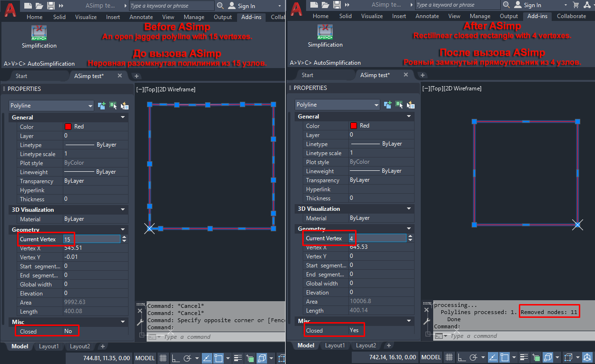
Task: Click Toggle PICKADD icon in right Properties
Action: click(x=387, y=105)
